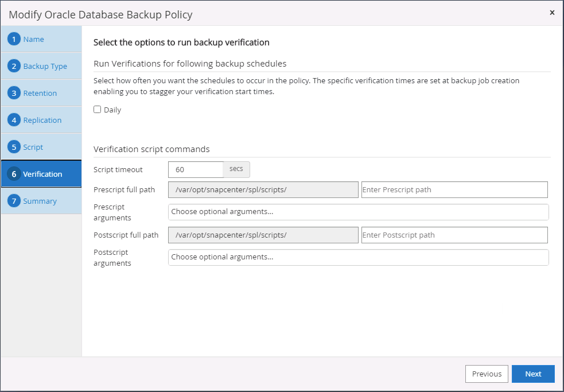The width and height of the screenshot is (564, 392).
Task: Focus the Script timeout field
Action: [195, 170]
